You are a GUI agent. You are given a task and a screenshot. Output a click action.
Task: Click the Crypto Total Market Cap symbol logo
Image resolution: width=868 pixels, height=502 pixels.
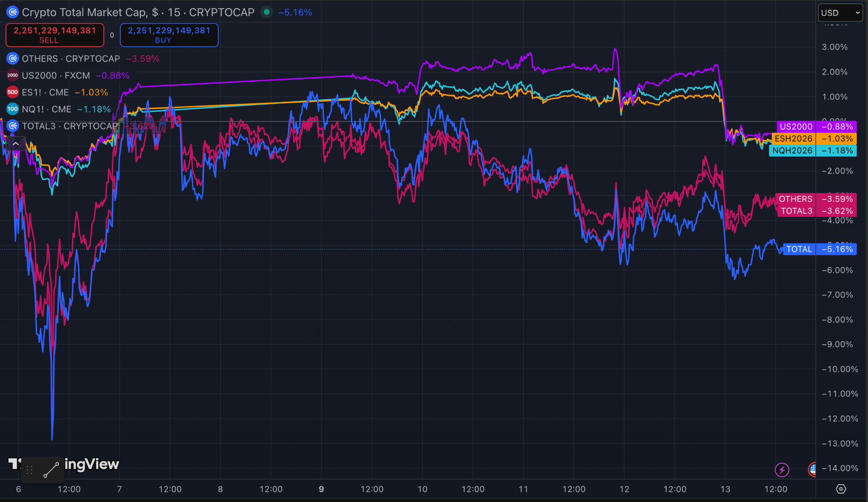pyautogui.click(x=13, y=12)
